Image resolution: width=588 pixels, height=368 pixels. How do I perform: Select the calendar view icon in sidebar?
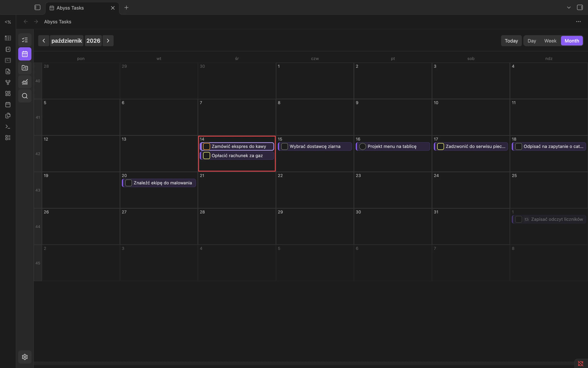25,54
